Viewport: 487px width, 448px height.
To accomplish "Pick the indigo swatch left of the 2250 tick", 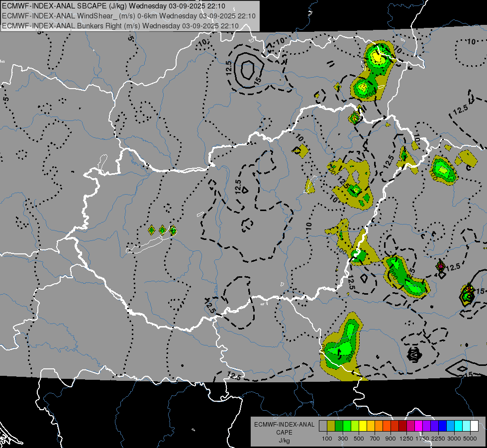I will (x=434, y=426).
